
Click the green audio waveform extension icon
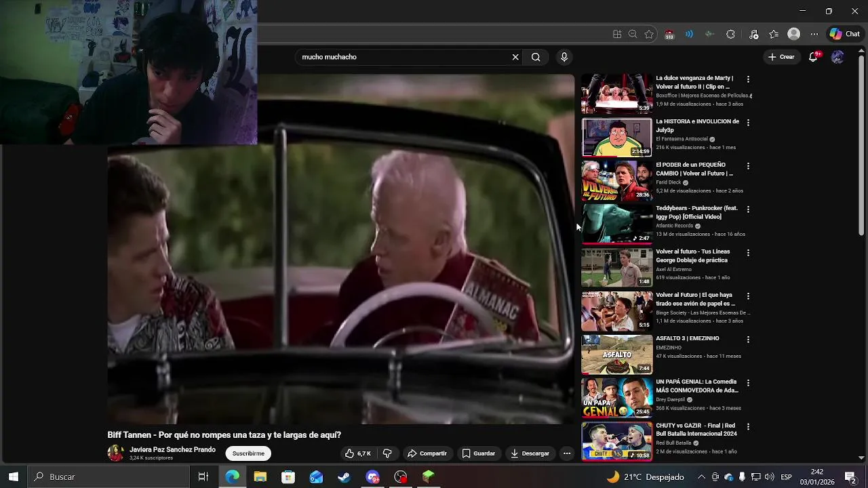coord(709,34)
